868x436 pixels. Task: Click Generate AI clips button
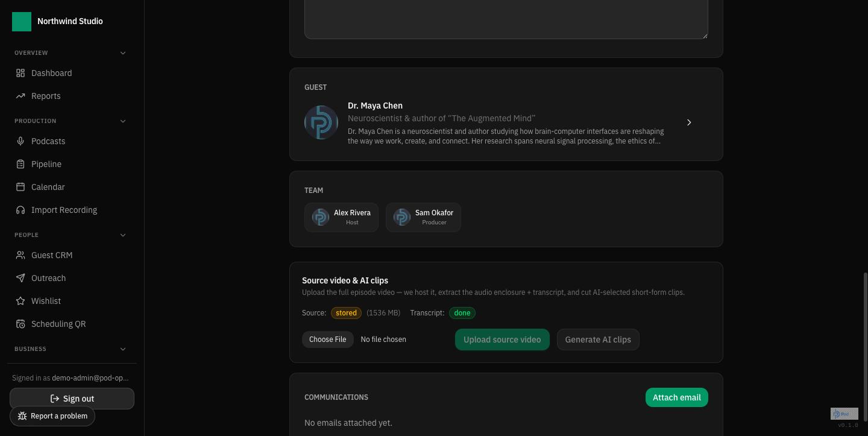tap(598, 340)
